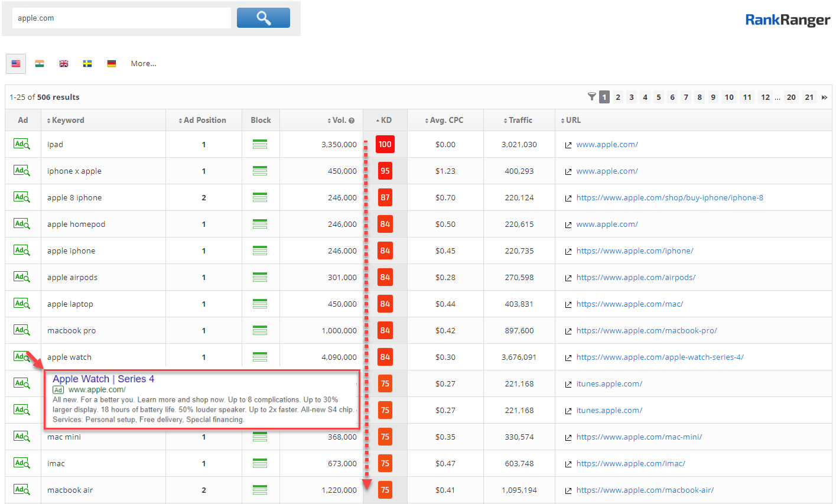
Task: Sort by Traffic column header
Action: point(520,120)
